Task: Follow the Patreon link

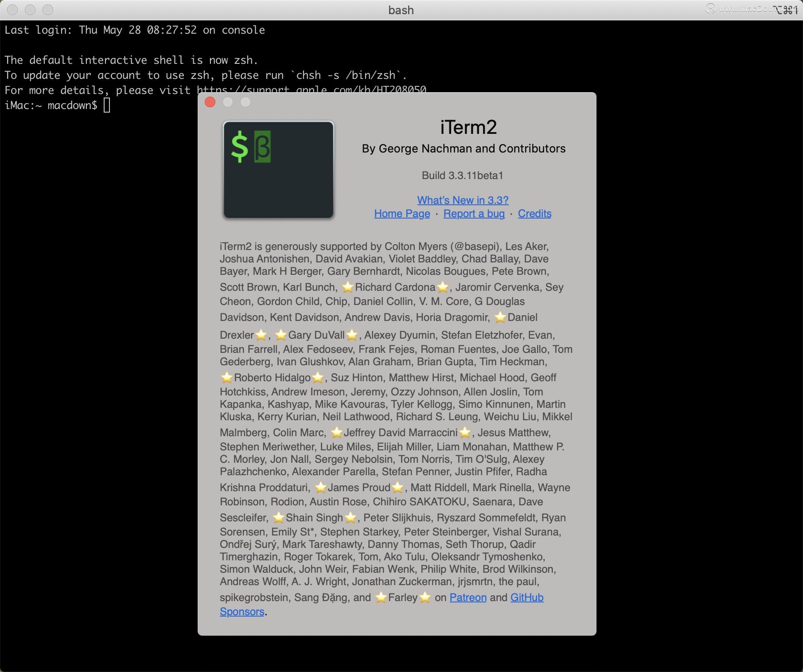Action: [x=468, y=598]
